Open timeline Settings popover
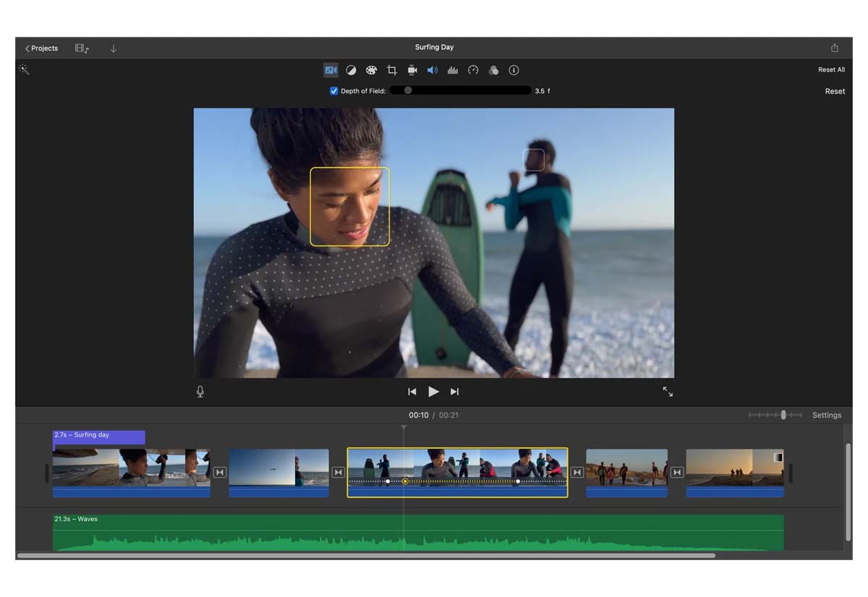This screenshot has height=597, width=868. click(826, 415)
